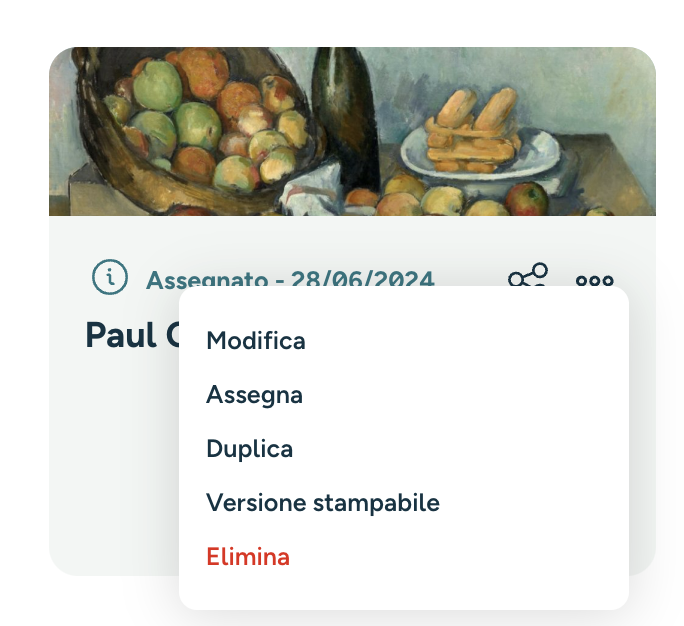The width and height of the screenshot is (684, 626).
Task: Open Versione stampabile from the menu
Action: (323, 503)
